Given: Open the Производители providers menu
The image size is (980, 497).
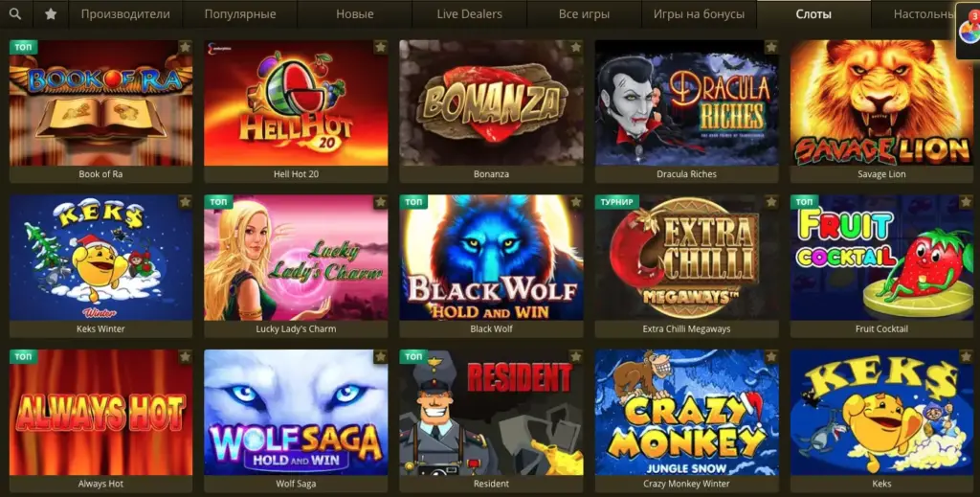Looking at the screenshot, I should point(125,13).
